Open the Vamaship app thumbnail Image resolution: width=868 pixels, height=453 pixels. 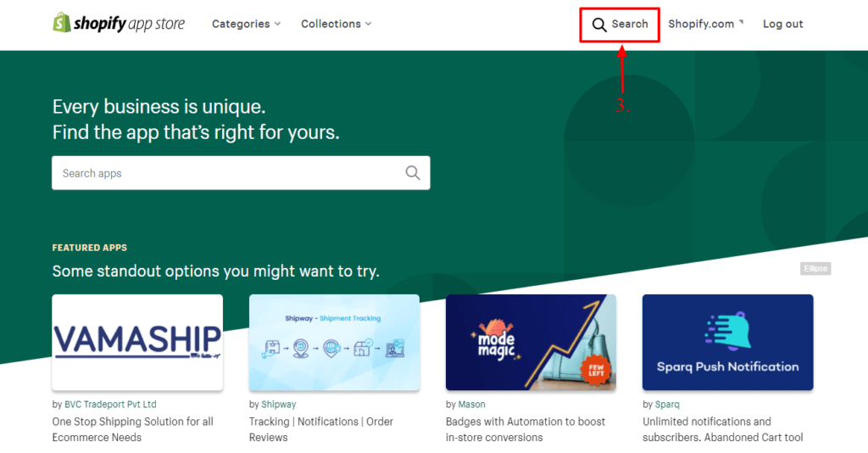coord(137,342)
